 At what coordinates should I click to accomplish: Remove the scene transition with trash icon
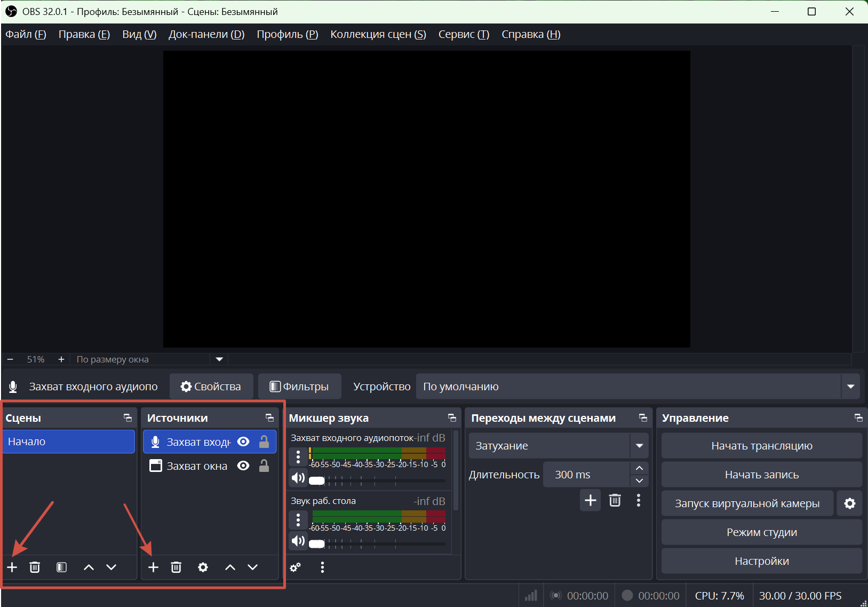click(x=615, y=500)
